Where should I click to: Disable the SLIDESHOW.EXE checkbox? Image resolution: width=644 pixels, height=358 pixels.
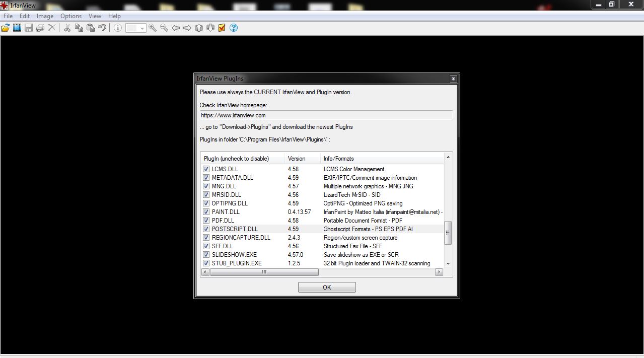pos(206,255)
